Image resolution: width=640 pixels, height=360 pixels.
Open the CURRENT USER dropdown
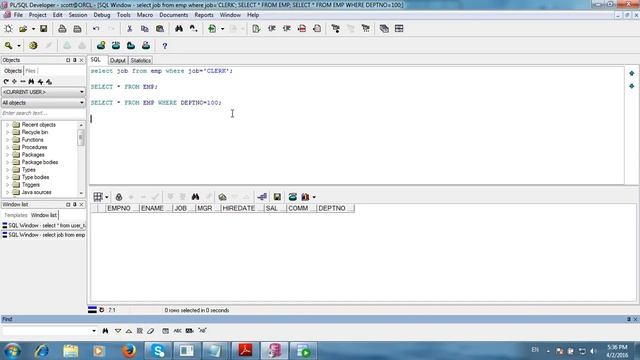point(43,92)
